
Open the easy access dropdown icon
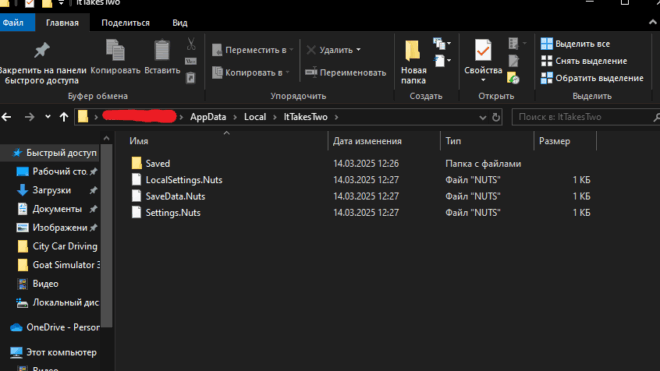[x=442, y=61]
